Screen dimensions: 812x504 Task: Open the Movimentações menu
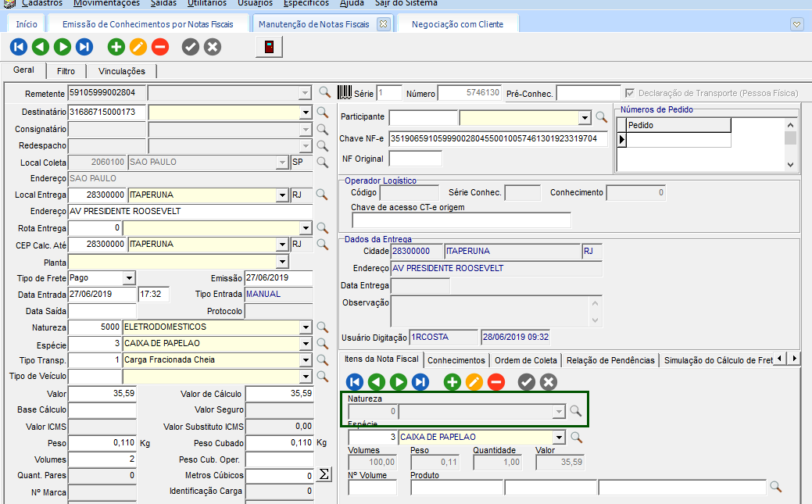pyautogui.click(x=106, y=3)
